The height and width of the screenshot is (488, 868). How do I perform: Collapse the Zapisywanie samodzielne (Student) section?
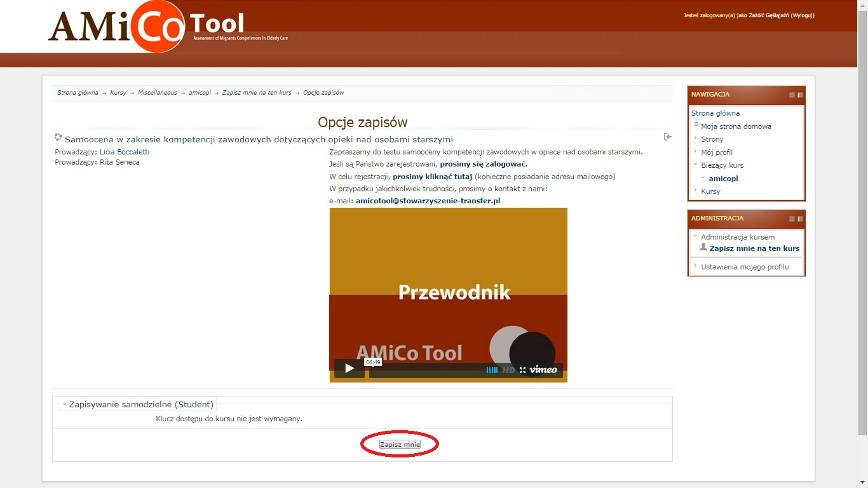tap(65, 404)
